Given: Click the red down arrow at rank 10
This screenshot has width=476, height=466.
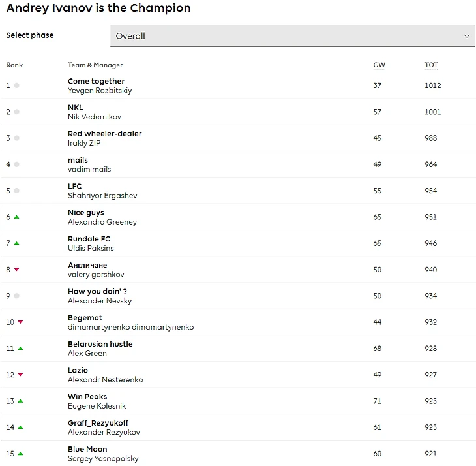Looking at the screenshot, I should click(20, 322).
